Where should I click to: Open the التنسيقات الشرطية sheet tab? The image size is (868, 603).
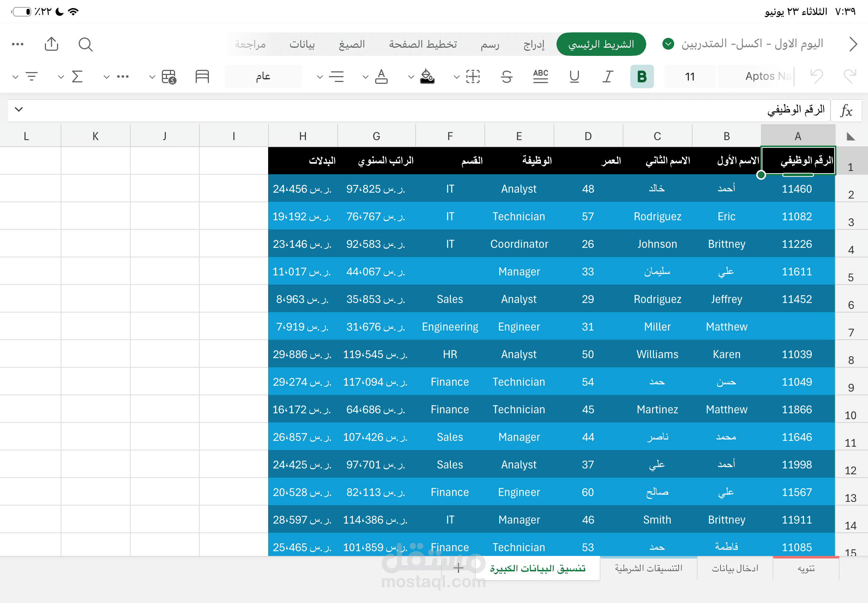tap(648, 568)
